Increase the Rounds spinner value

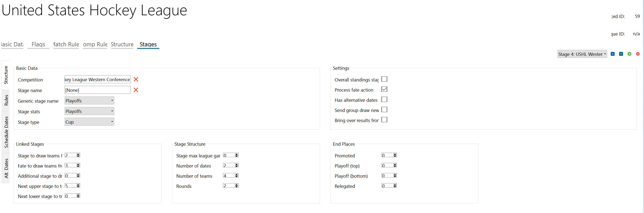pos(237,185)
